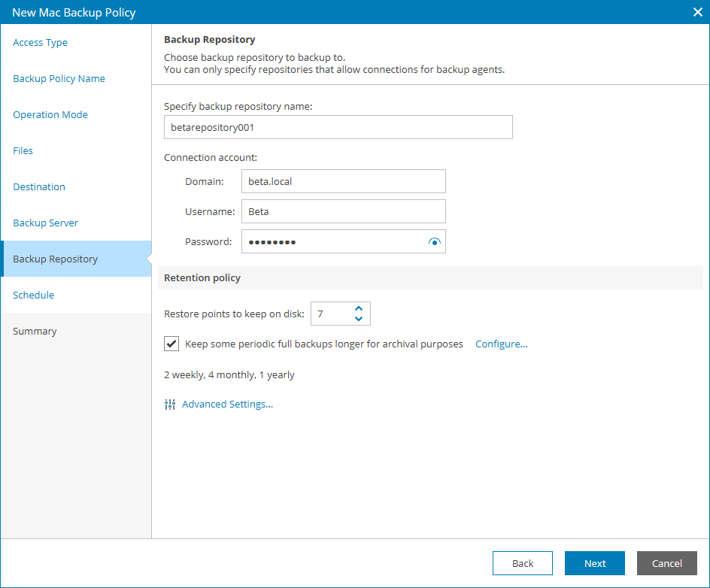This screenshot has width=710, height=588.
Task: Disable keeping periodic full backups for archival
Action: click(171, 344)
